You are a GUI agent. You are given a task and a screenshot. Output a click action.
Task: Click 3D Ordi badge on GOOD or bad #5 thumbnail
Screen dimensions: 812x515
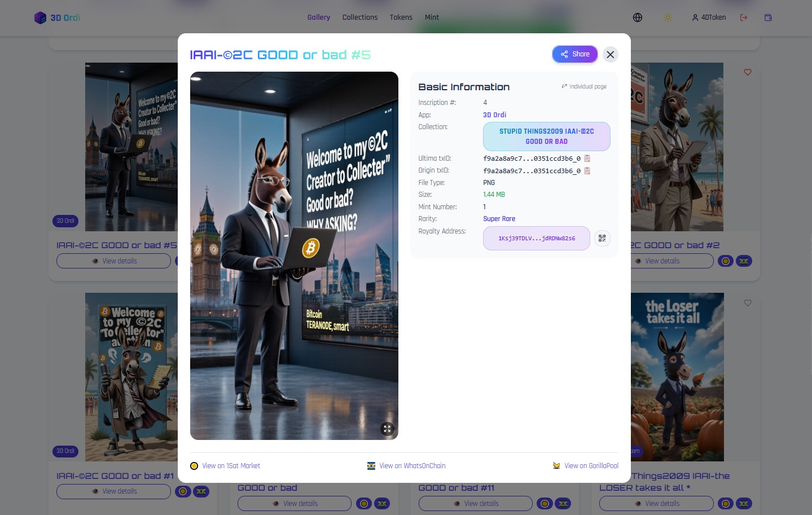[65, 221]
